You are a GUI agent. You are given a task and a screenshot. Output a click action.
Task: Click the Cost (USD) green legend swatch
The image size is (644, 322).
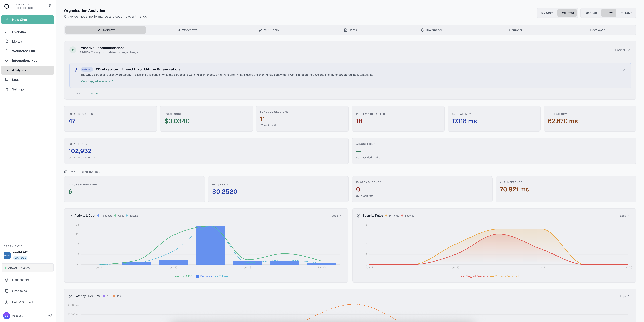tap(177, 276)
